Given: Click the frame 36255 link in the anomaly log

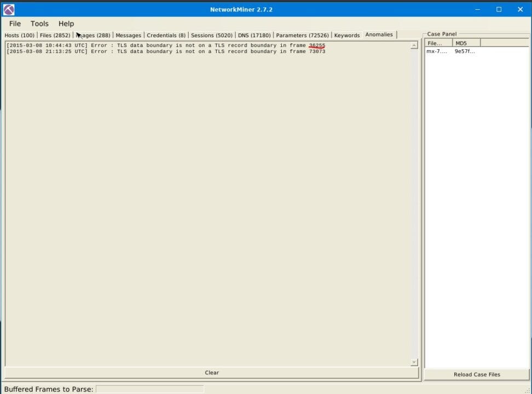Looking at the screenshot, I should tap(316, 45).
